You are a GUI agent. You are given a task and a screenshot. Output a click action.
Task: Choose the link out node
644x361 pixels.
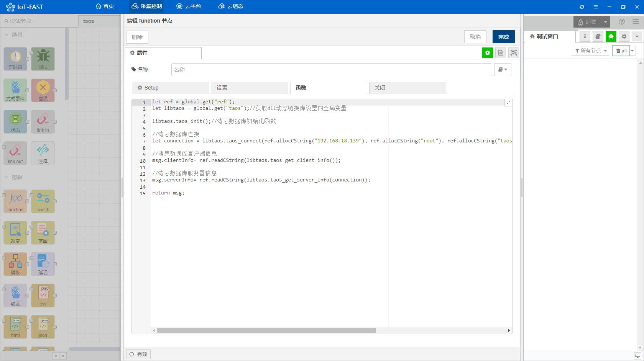[x=15, y=153]
